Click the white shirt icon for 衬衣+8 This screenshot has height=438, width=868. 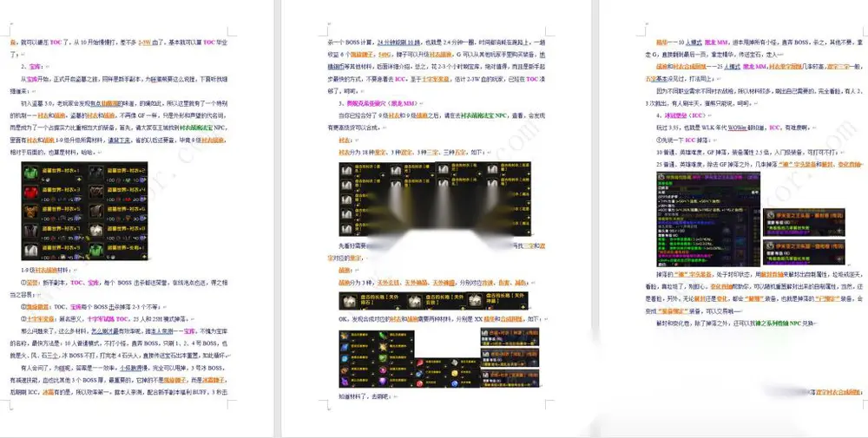tap(96, 232)
